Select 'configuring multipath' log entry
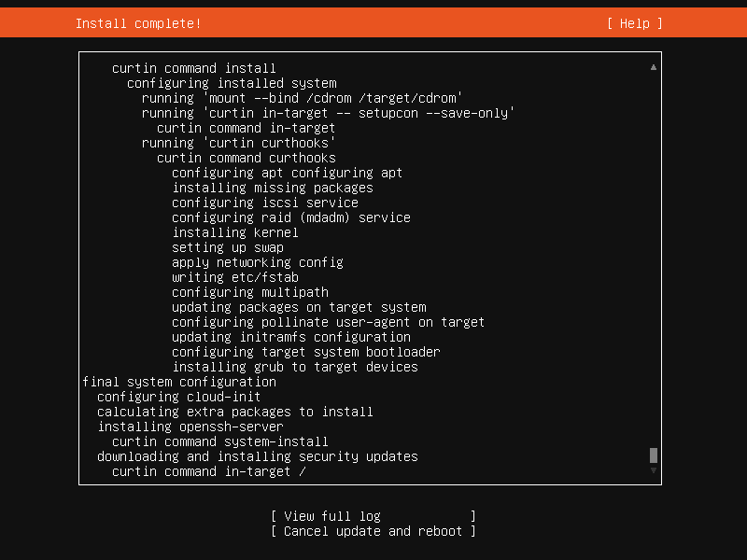This screenshot has height=560, width=747. click(x=250, y=292)
